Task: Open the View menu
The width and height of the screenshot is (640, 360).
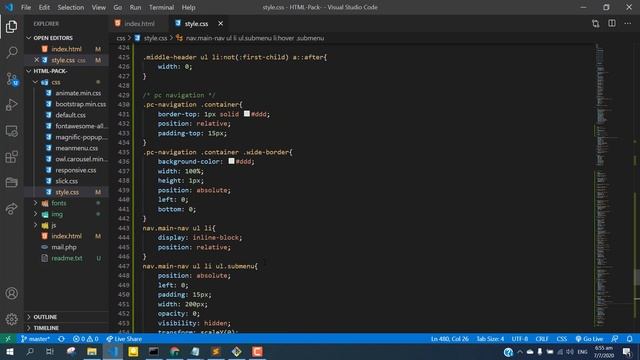Action: coord(98,7)
